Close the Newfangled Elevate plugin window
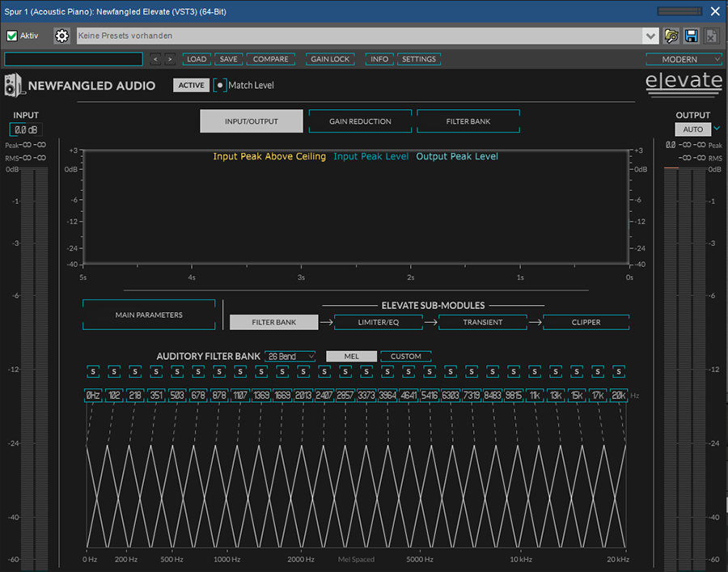 pyautogui.click(x=715, y=11)
